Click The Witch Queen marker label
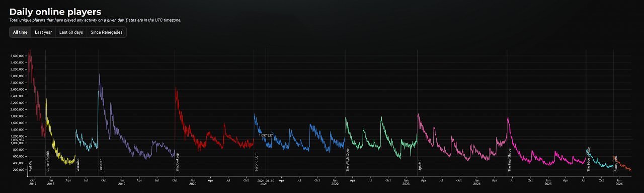Image resolution: width=644 pixels, height=193 pixels. click(348, 159)
